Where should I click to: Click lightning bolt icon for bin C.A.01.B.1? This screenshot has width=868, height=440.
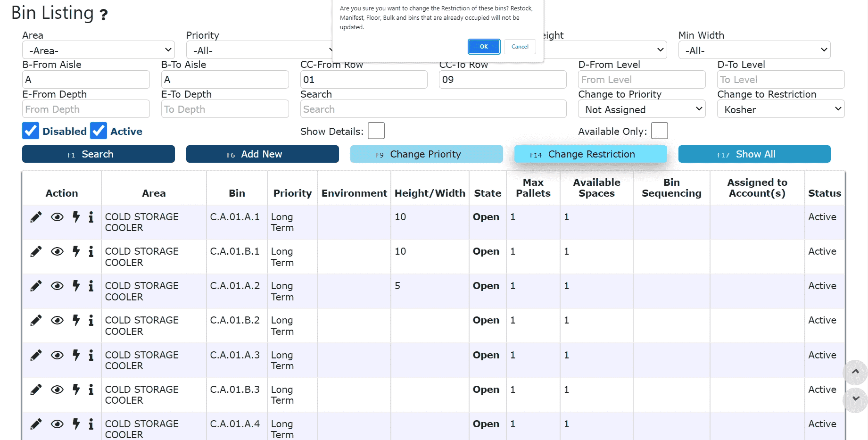tap(76, 251)
